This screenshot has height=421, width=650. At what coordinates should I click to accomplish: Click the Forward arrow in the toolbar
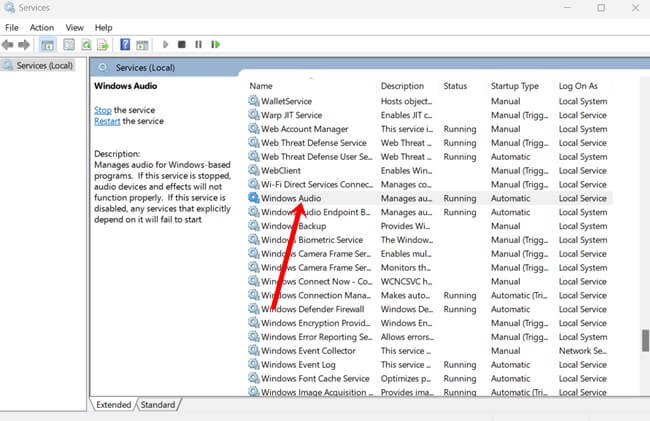coord(24,45)
